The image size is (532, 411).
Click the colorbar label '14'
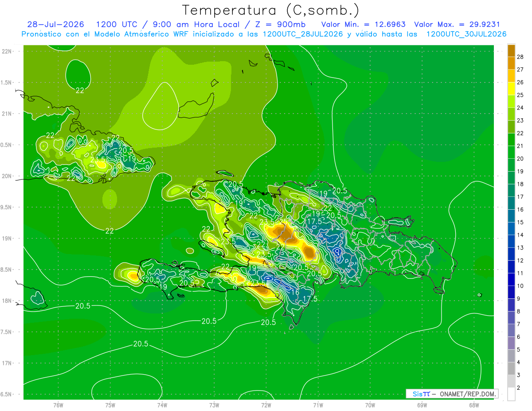521,235
